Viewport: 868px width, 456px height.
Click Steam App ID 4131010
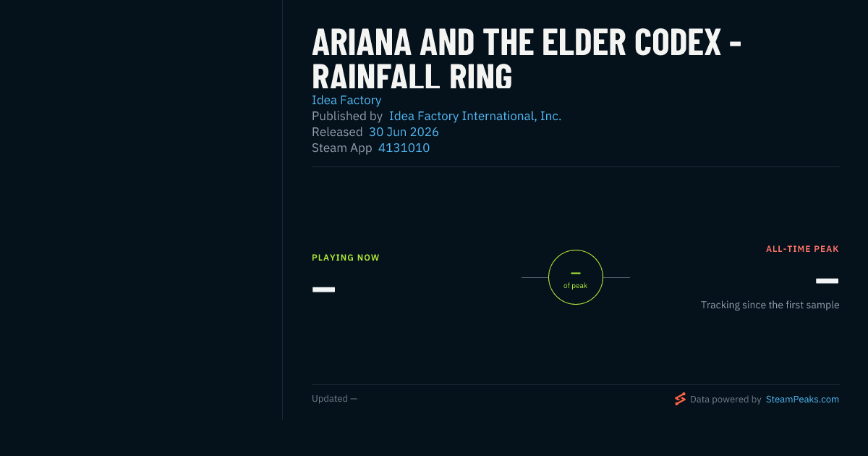pos(404,148)
